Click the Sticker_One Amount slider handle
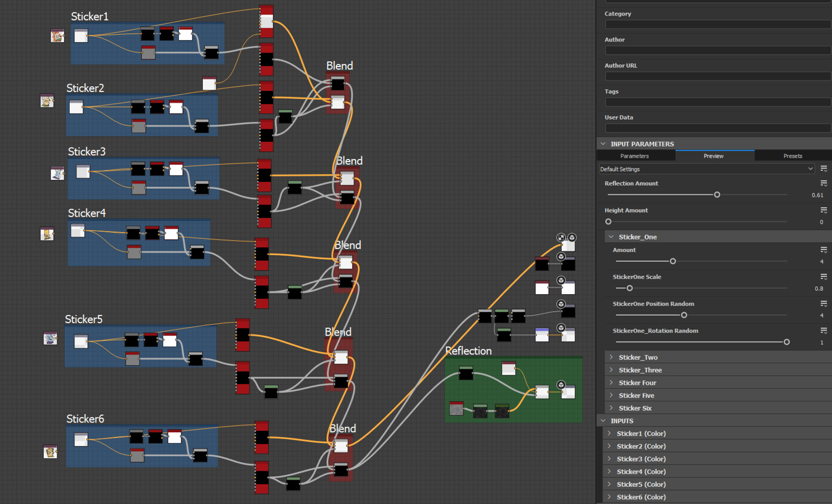Screen dimensions: 832x504 point(673,261)
